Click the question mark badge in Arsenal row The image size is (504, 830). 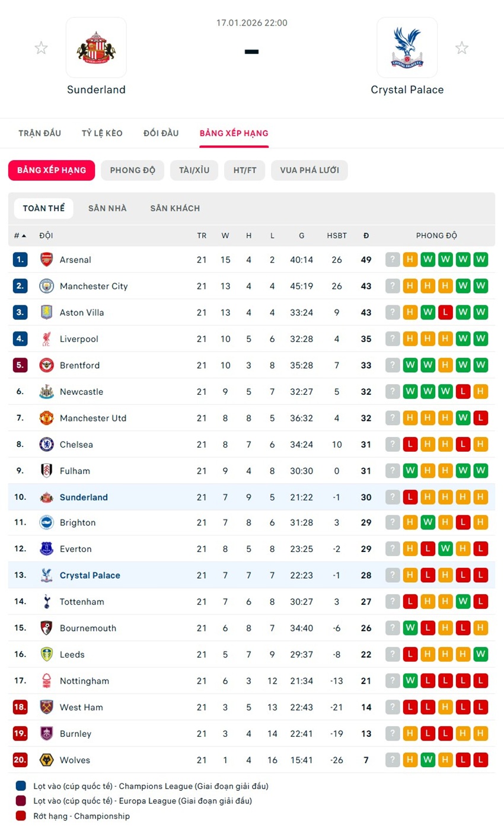[x=393, y=260]
